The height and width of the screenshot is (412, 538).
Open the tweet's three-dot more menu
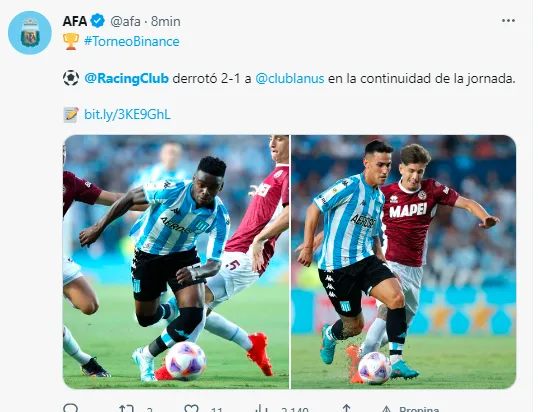coord(508,21)
